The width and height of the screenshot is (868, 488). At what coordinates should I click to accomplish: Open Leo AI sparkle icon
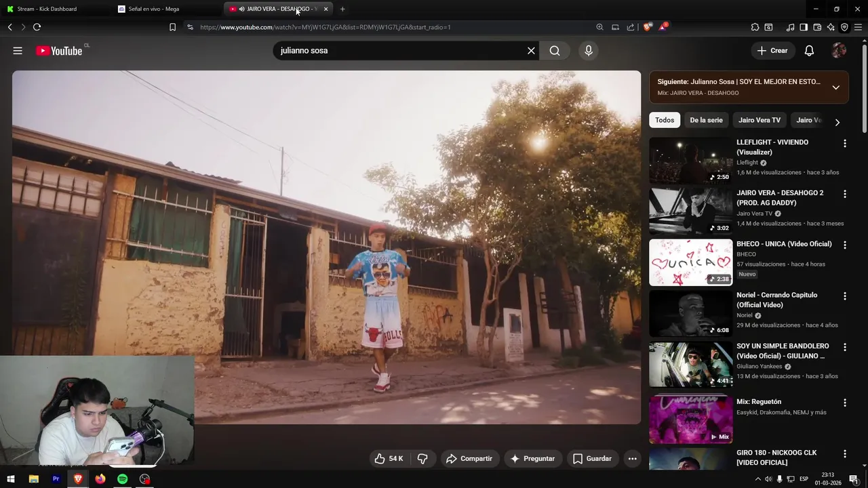click(831, 27)
